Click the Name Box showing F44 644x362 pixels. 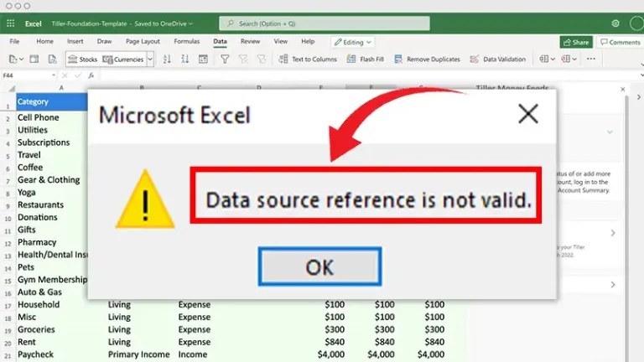point(25,75)
